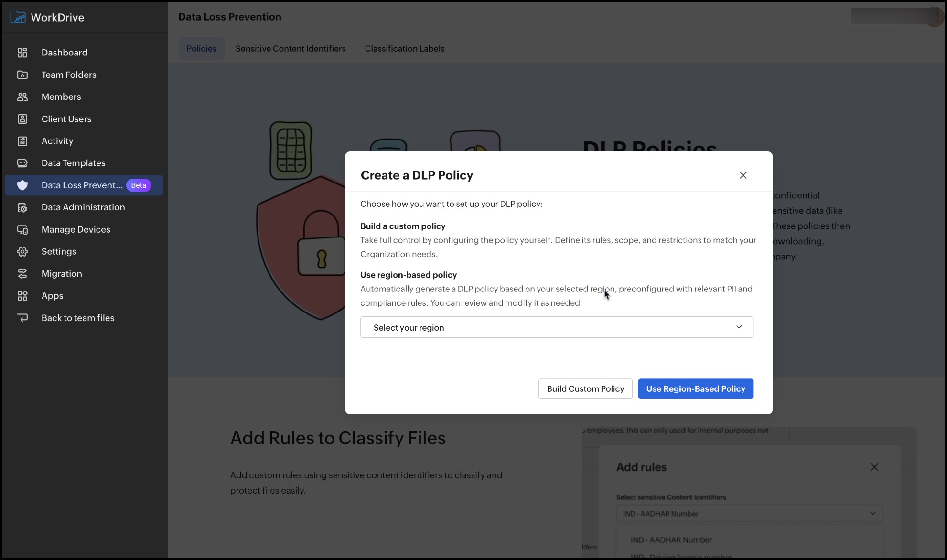Viewport: 947px width, 560px height.
Task: Close the Create a DLP Policy dialog
Action: 743,175
